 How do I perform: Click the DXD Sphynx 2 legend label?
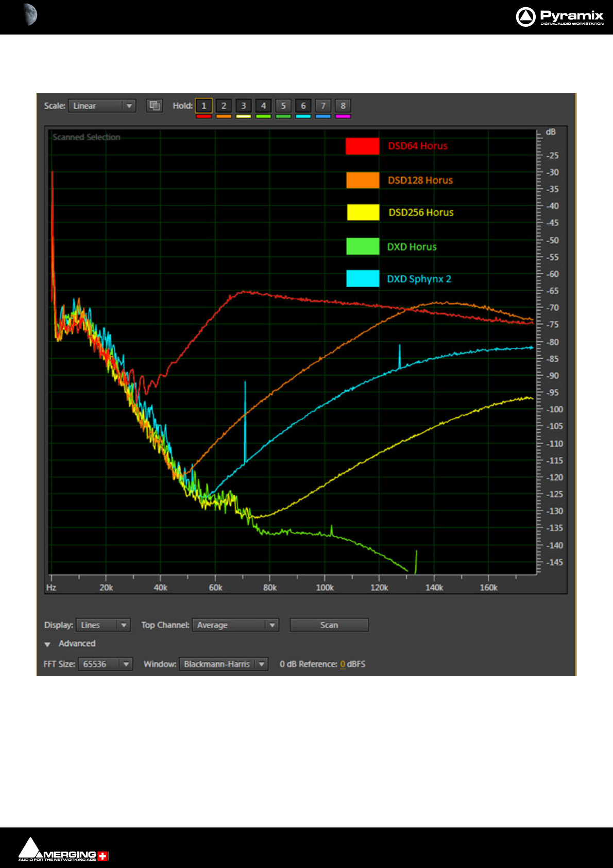(419, 279)
